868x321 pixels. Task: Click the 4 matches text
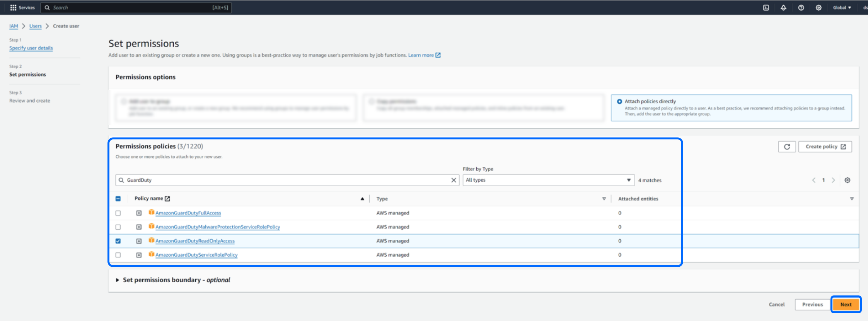pos(650,180)
